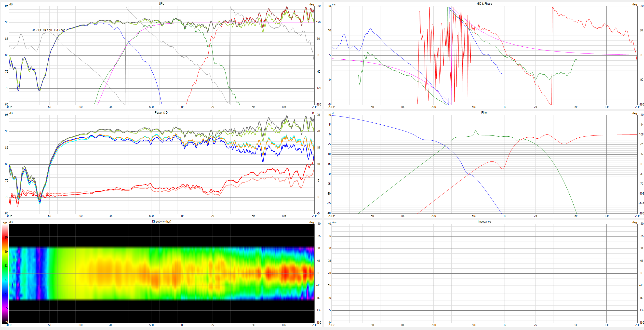Viewport: 644px width, 330px height.
Task: Click the Power & DI chart title
Action: 161,113
